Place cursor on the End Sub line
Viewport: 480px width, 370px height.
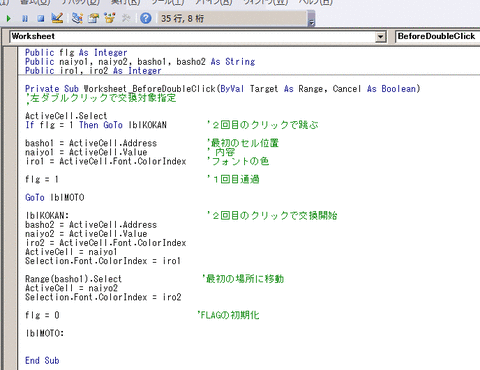pos(42,360)
